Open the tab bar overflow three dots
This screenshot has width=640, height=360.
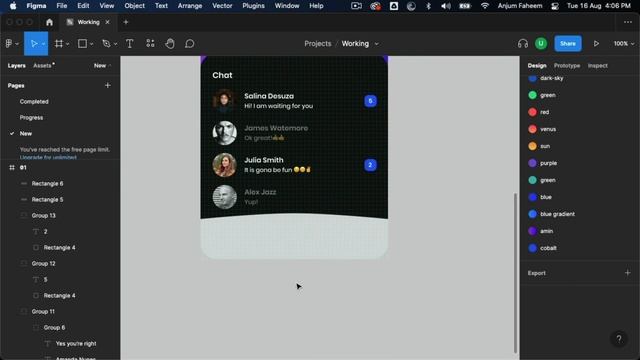tap(628, 22)
